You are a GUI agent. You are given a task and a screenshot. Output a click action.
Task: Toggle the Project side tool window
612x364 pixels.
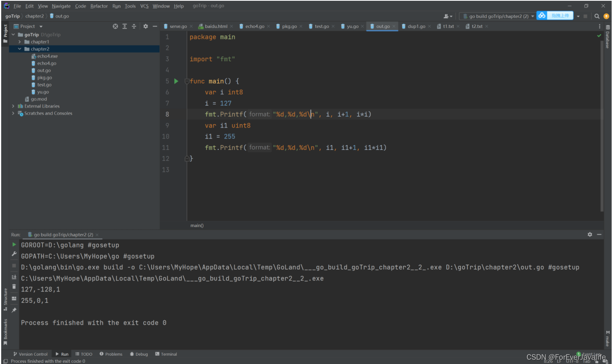click(6, 33)
